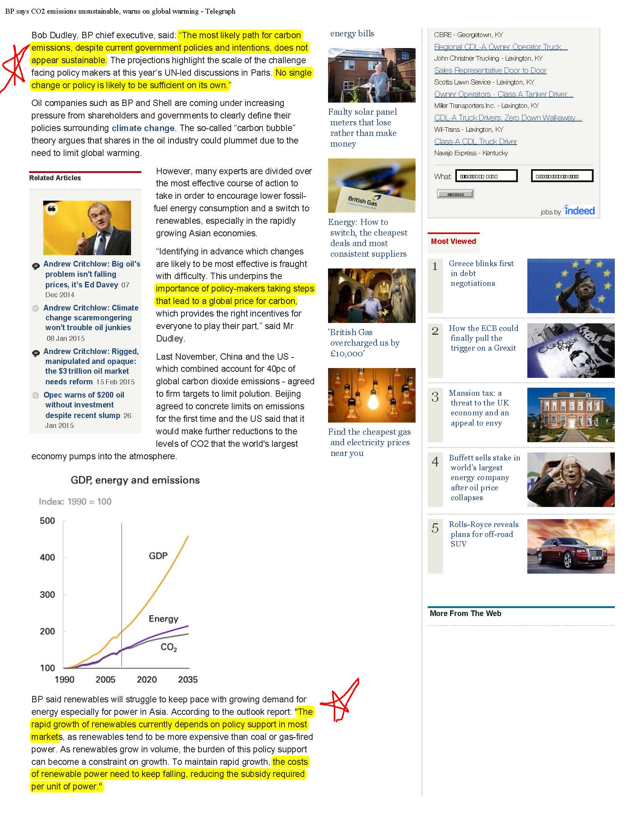Click the location field right of the What box
The height and width of the screenshot is (833, 644).
click(x=562, y=176)
